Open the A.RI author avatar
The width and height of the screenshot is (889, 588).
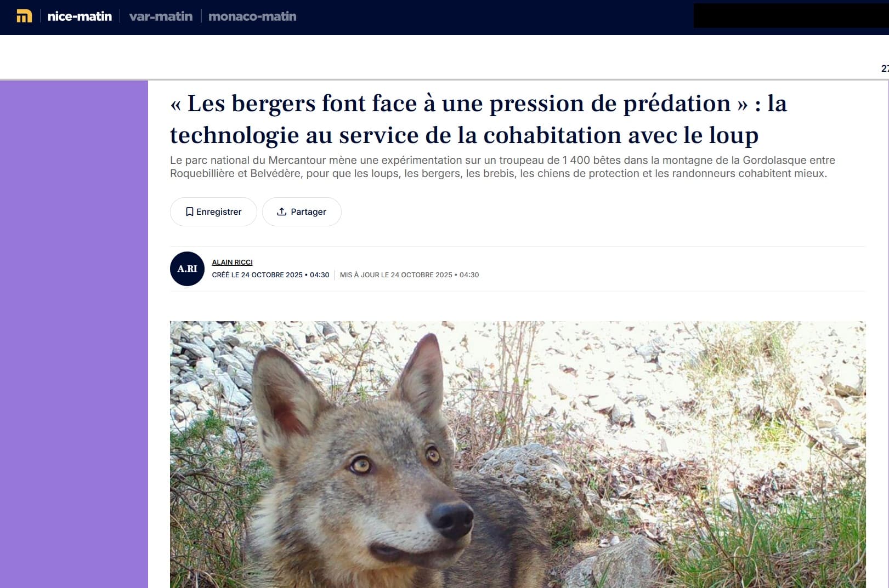[187, 269]
